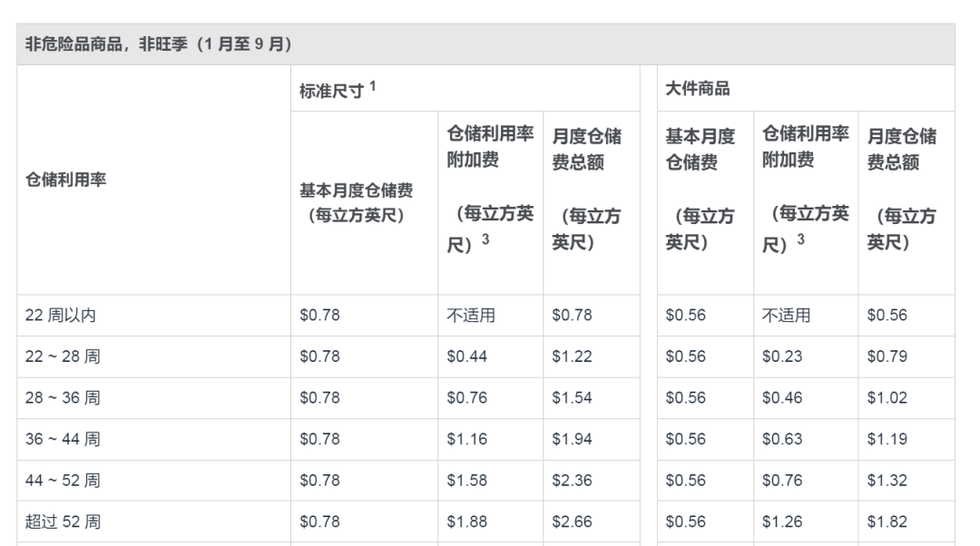Click the 大件商品 column group header
Image resolution: width=980 pixels, height=546 pixels.
pos(697,89)
